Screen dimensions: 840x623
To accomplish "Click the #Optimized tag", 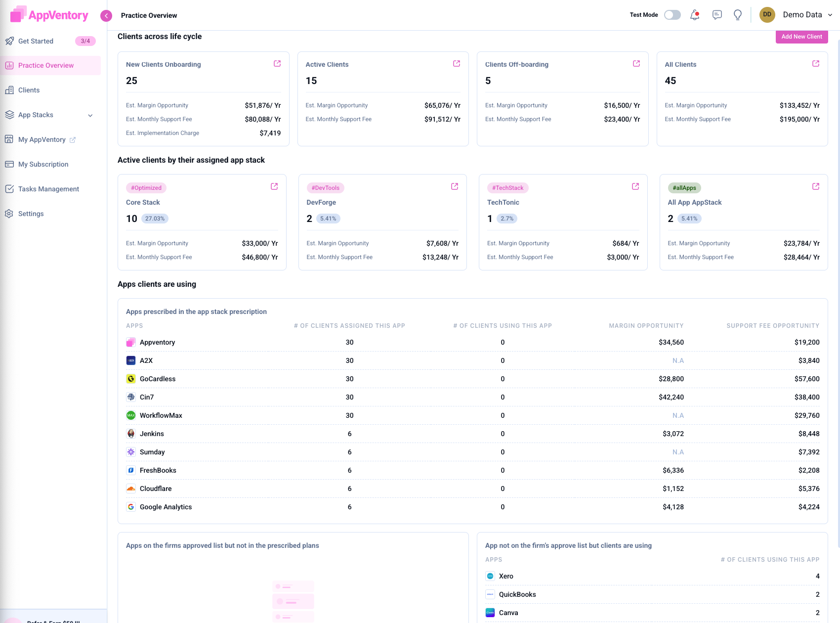I will pyautogui.click(x=146, y=188).
